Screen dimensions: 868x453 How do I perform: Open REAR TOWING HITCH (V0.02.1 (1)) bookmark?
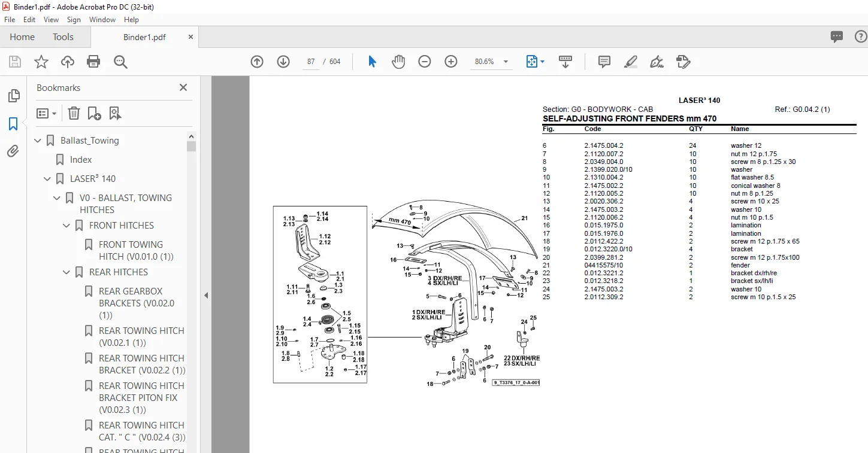click(141, 337)
